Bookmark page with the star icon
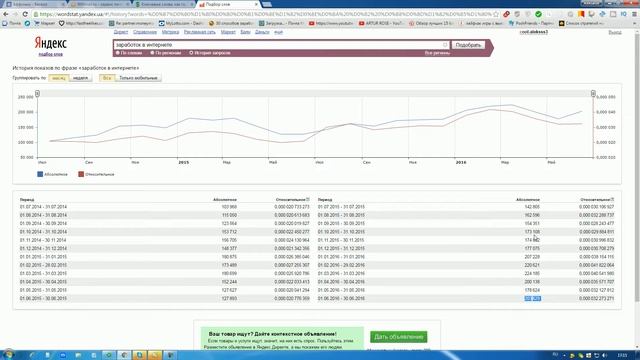Image resolution: width=640 pixels, height=360 pixels. point(496,14)
